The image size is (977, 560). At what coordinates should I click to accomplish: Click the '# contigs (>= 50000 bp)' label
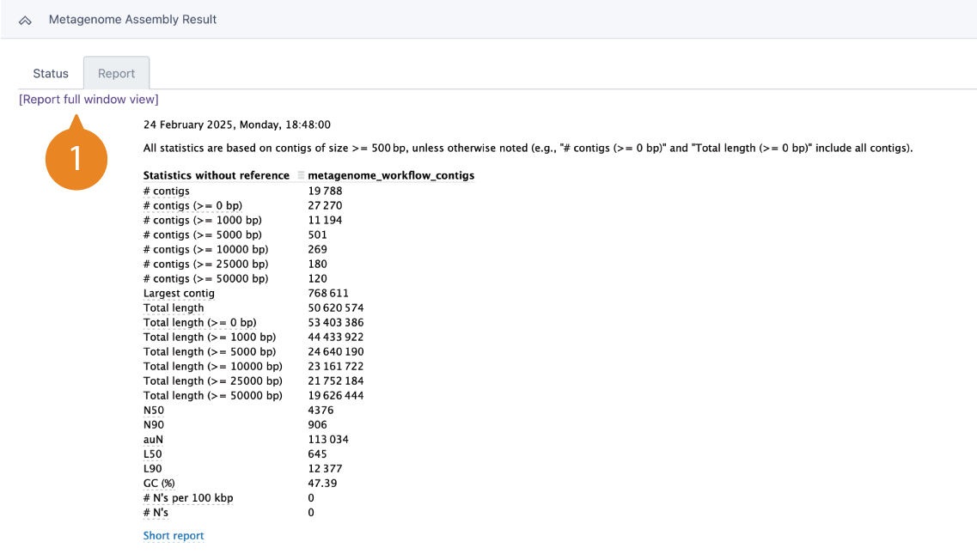[x=205, y=279]
